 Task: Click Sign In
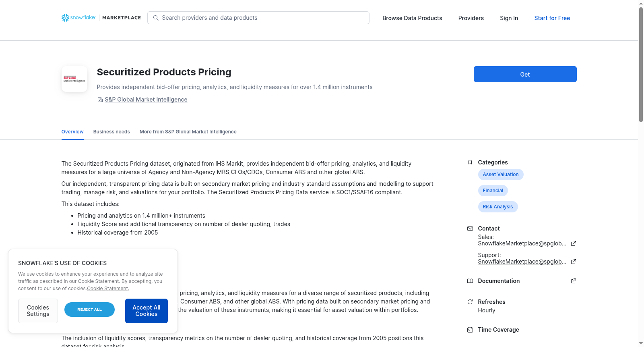point(509,18)
